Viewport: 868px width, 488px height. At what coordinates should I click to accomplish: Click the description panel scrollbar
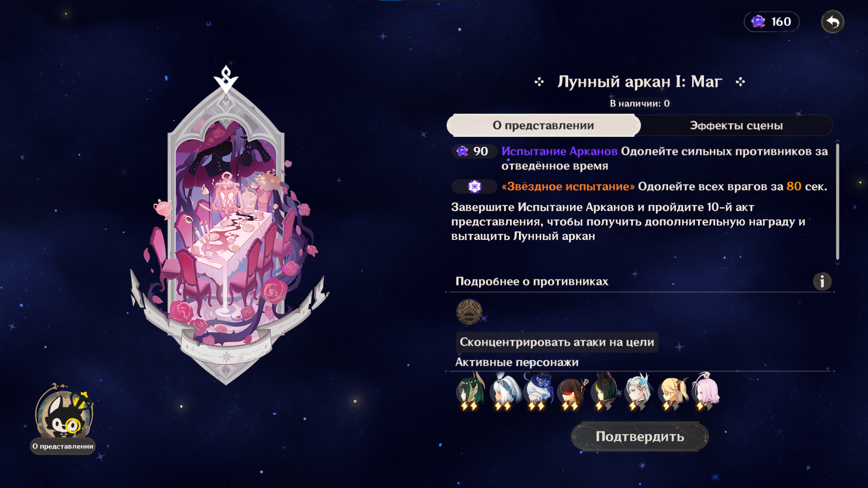(x=837, y=202)
